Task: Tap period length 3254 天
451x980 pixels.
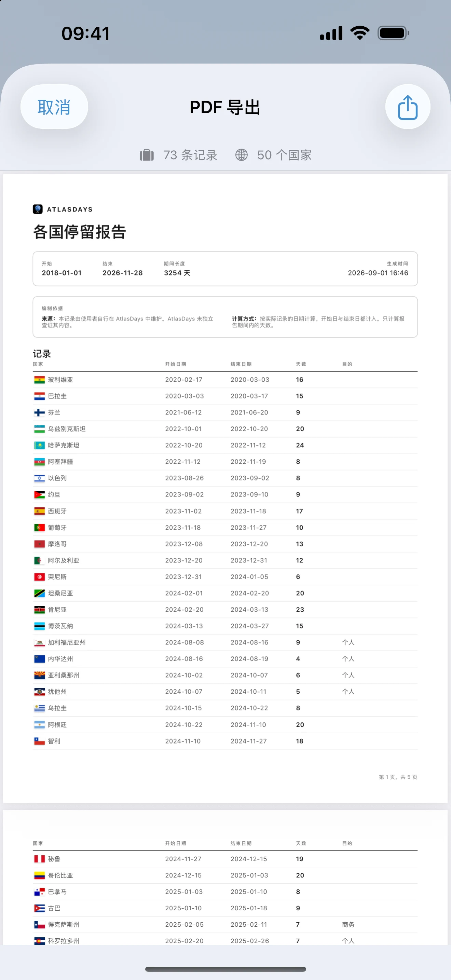Action: point(177,273)
